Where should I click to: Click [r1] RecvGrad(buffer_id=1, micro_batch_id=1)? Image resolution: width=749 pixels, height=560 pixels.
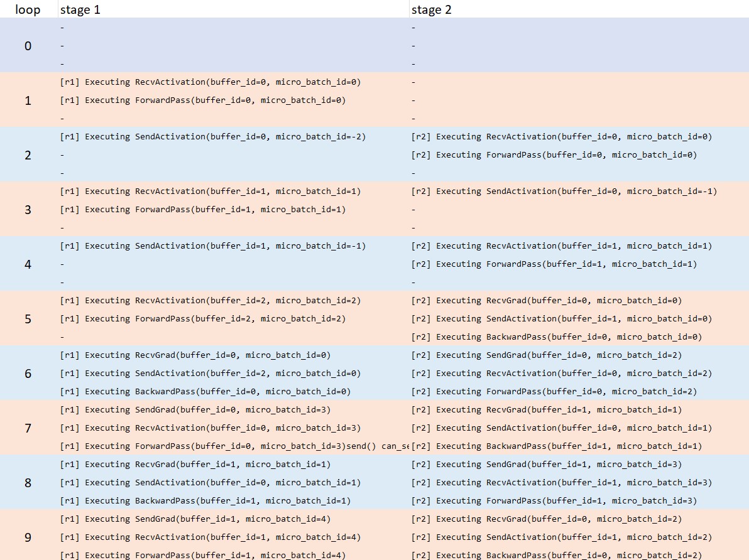click(x=195, y=465)
